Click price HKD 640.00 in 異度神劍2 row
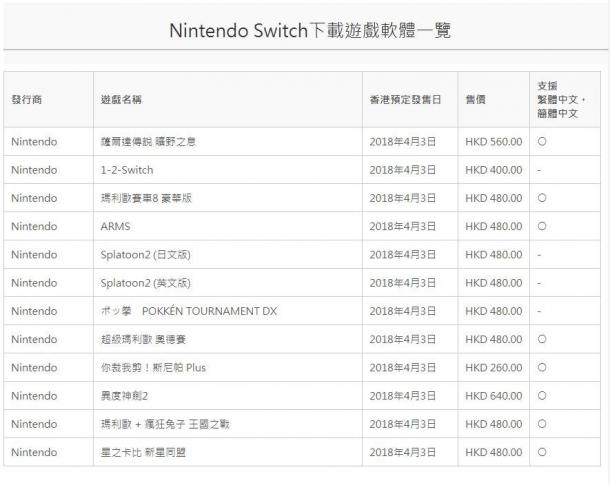This screenshot has width=610, height=485. [x=494, y=396]
